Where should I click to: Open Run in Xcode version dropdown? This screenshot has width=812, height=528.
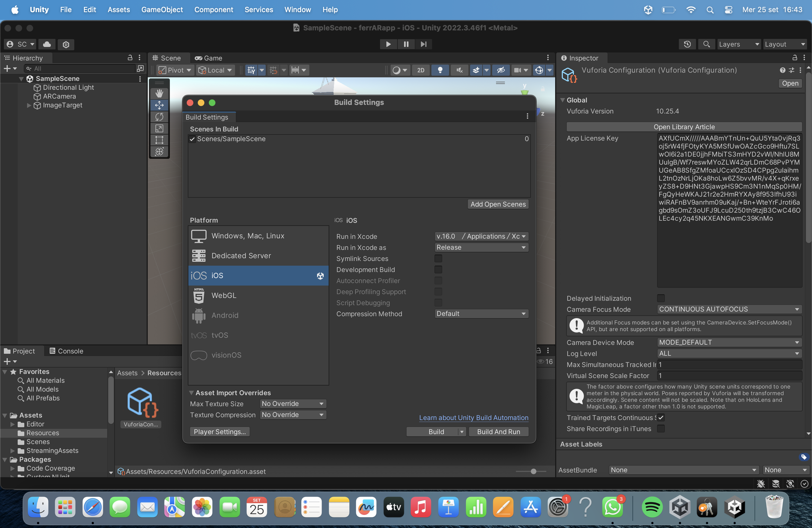coord(481,236)
